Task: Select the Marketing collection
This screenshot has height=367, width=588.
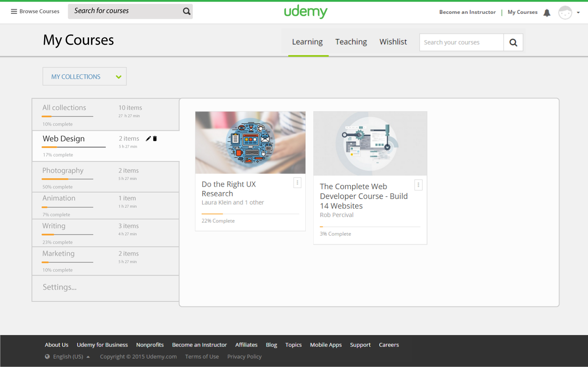Action: 106,261
